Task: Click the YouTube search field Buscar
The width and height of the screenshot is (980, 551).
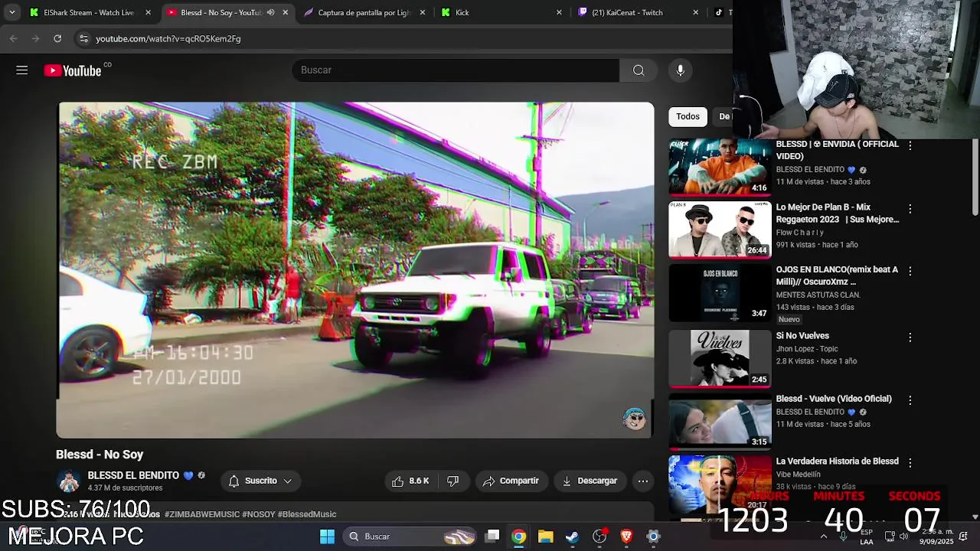Action: [456, 70]
